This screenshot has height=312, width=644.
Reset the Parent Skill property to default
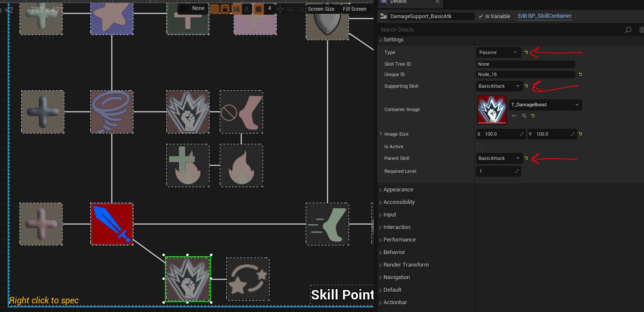tap(526, 158)
